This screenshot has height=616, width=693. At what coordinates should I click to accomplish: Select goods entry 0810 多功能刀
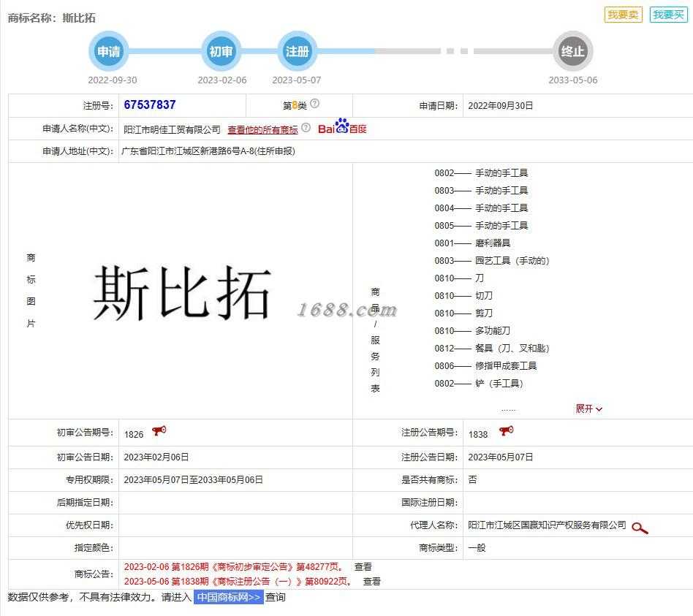click(472, 331)
